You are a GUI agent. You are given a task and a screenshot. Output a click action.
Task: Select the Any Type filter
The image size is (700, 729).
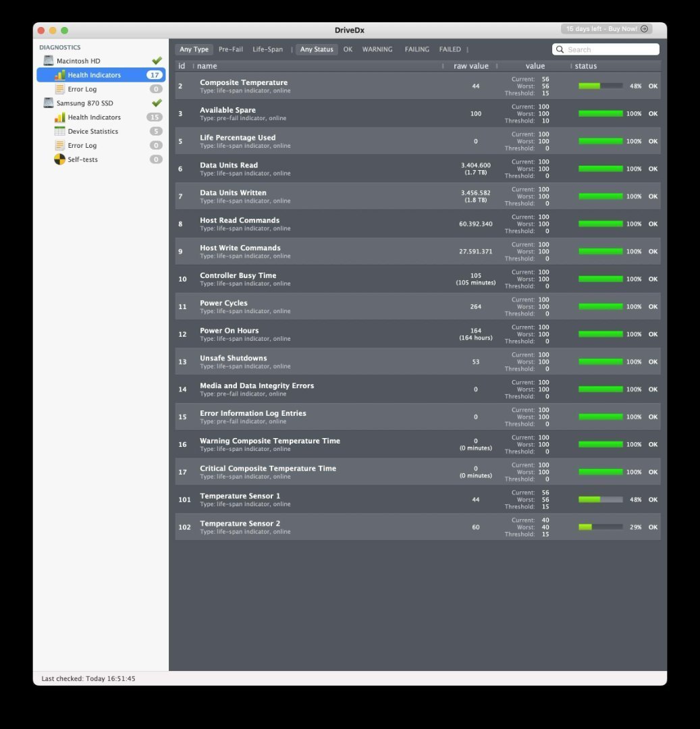pos(194,49)
